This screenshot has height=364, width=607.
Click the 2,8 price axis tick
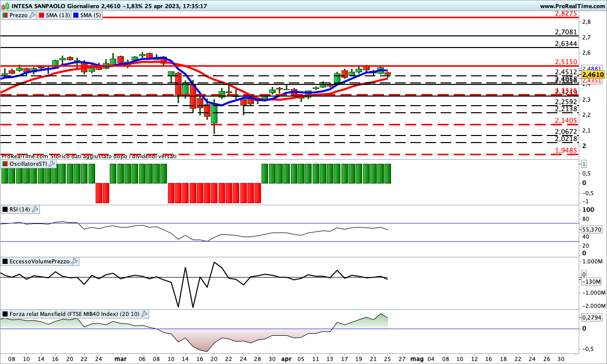coord(586,22)
